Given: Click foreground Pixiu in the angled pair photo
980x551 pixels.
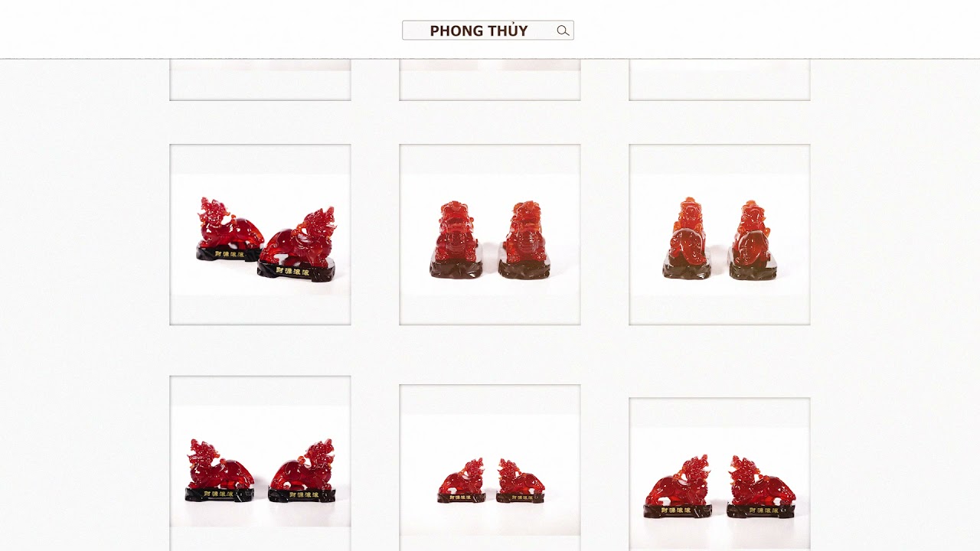Looking at the screenshot, I should point(297,245).
